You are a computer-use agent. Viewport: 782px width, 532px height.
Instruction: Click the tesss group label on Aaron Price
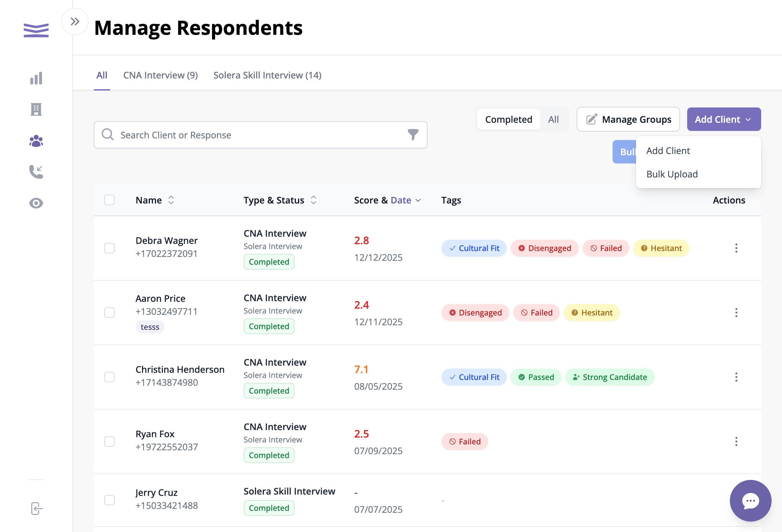pyautogui.click(x=150, y=327)
